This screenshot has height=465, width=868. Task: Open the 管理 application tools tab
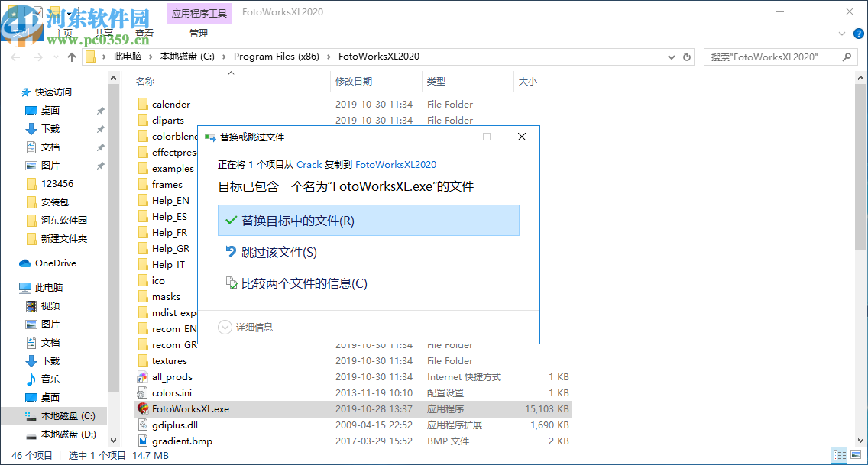pyautogui.click(x=198, y=33)
